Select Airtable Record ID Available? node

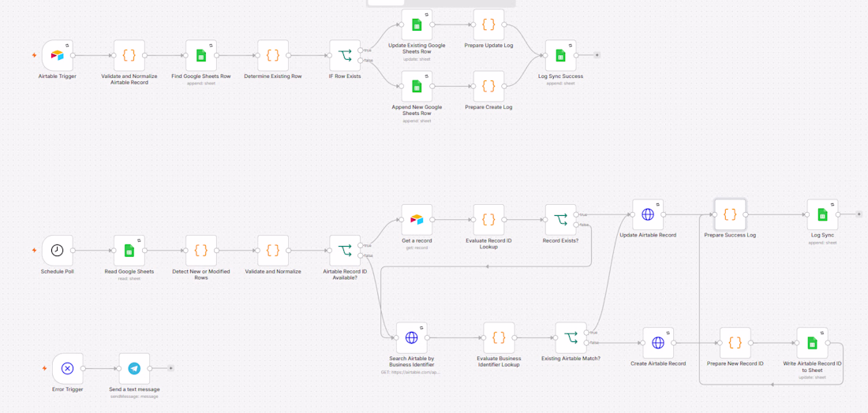click(x=345, y=251)
